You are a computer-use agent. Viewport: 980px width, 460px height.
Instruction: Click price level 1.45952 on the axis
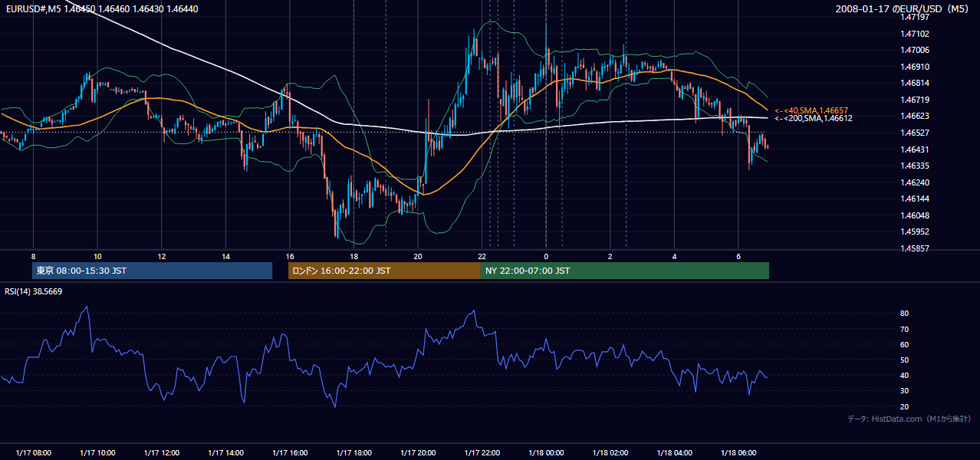click(915, 232)
